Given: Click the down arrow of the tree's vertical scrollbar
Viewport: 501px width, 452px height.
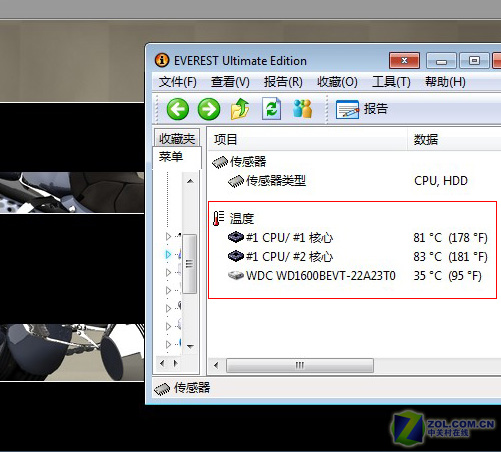Looking at the screenshot, I should click(x=190, y=346).
